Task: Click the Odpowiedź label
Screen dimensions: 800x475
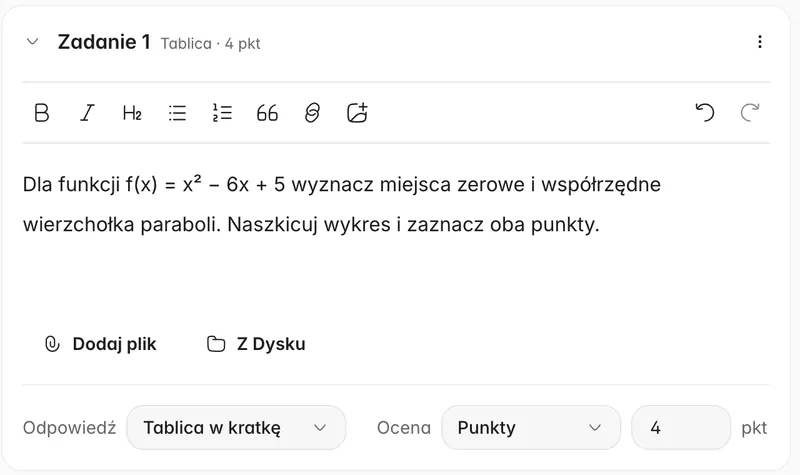Action: tap(69, 428)
